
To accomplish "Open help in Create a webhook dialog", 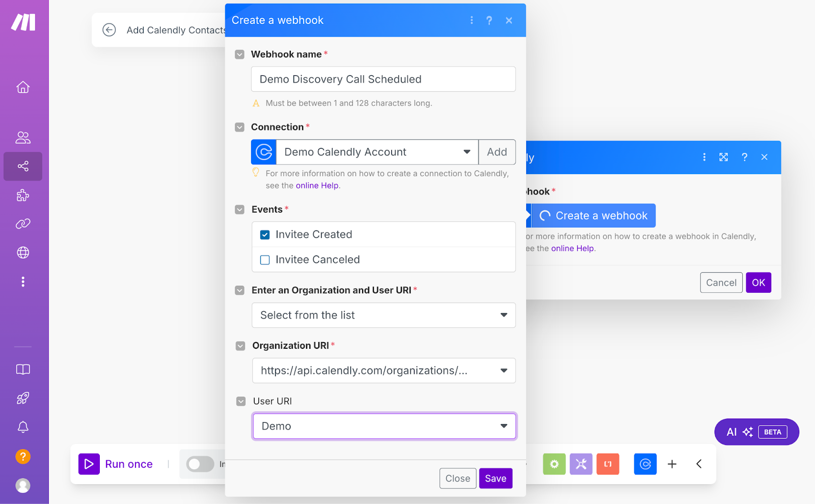I will 489,20.
